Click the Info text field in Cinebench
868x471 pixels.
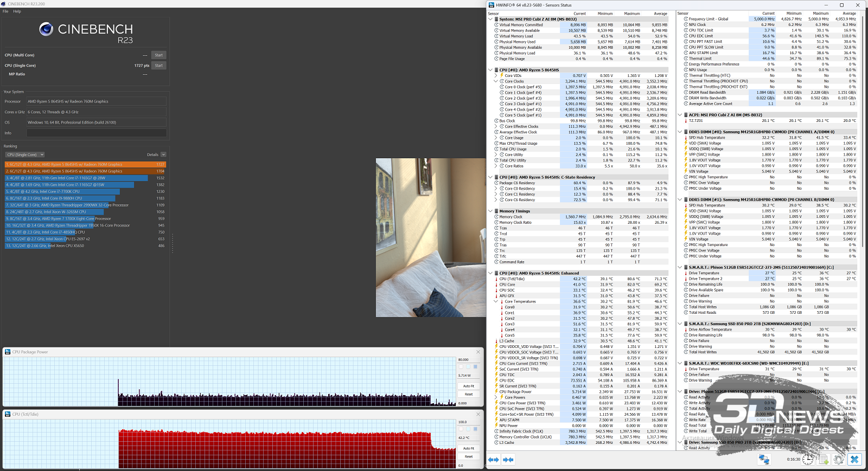point(97,133)
